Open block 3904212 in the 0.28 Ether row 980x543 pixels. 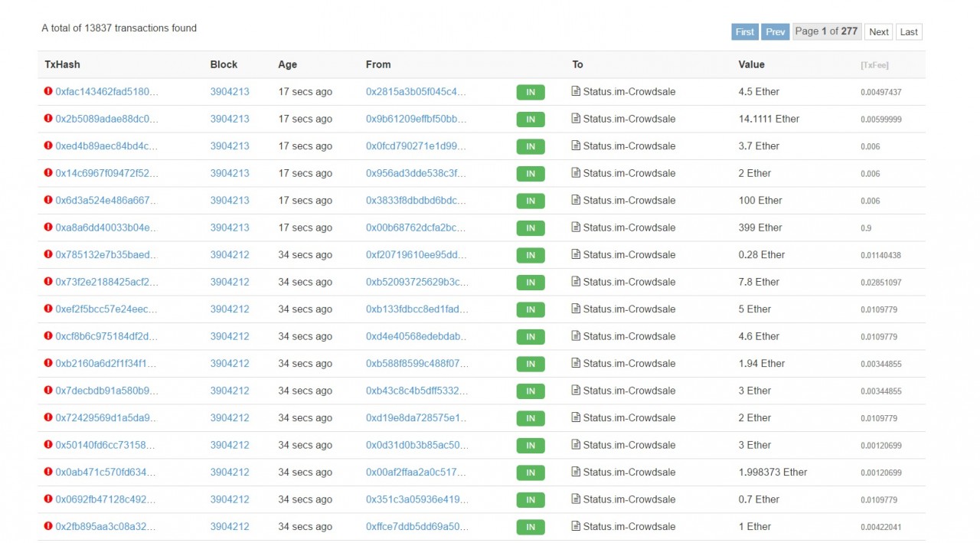(230, 255)
